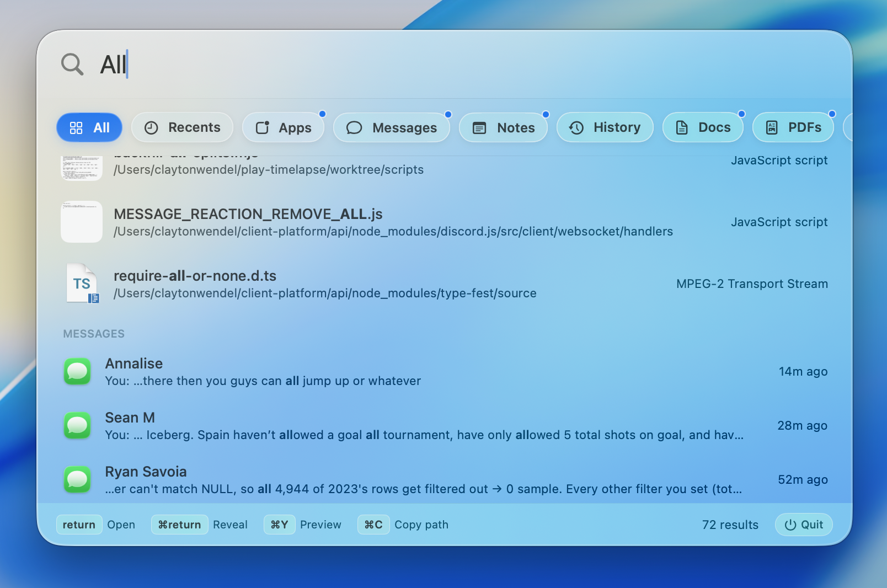Click the TS file icon for require-all-or-none.d.ts
Image resolution: width=887 pixels, height=588 pixels.
click(82, 284)
